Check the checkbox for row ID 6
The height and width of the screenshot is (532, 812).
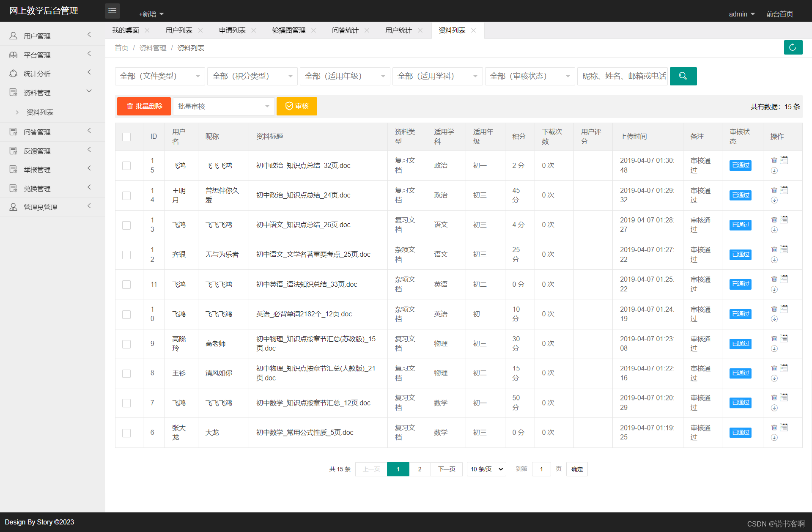126,433
